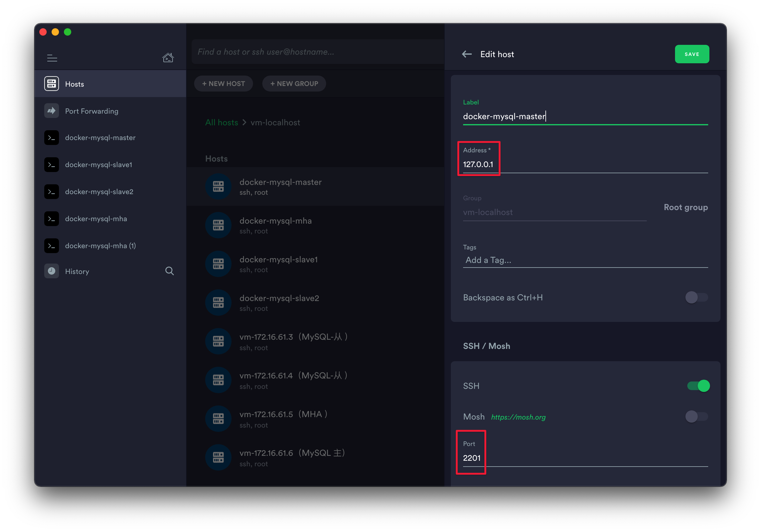The image size is (761, 532).
Task: Select docker-mysql-slave2 host row label
Action: (279, 298)
